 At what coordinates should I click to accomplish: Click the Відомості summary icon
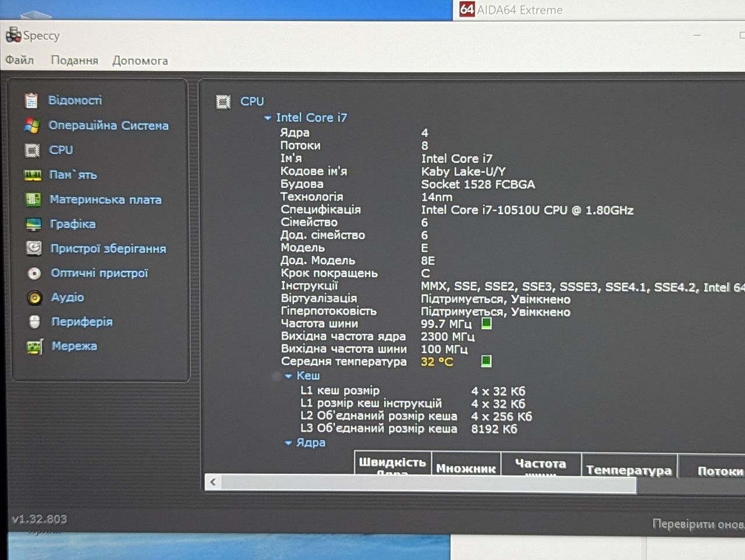31,101
